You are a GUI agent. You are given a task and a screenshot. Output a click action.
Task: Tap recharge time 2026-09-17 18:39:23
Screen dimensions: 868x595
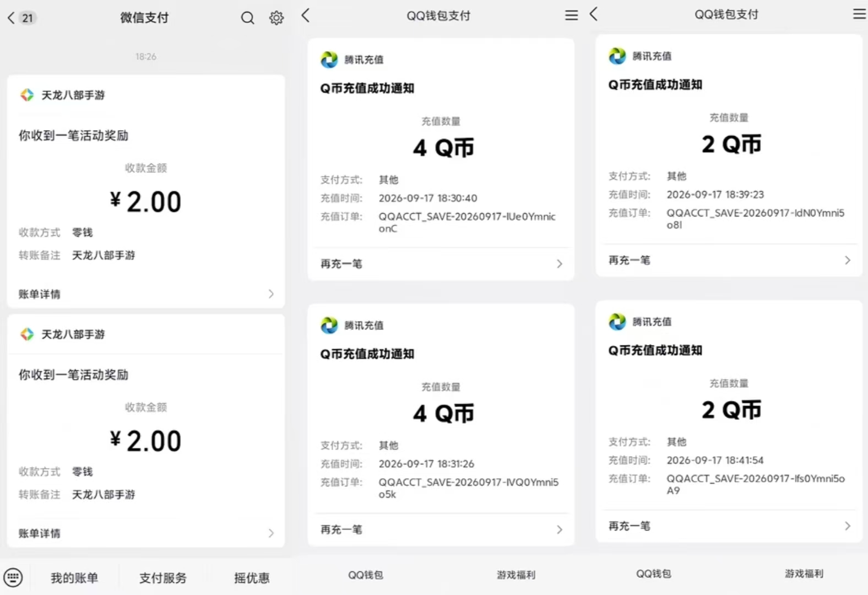(715, 194)
